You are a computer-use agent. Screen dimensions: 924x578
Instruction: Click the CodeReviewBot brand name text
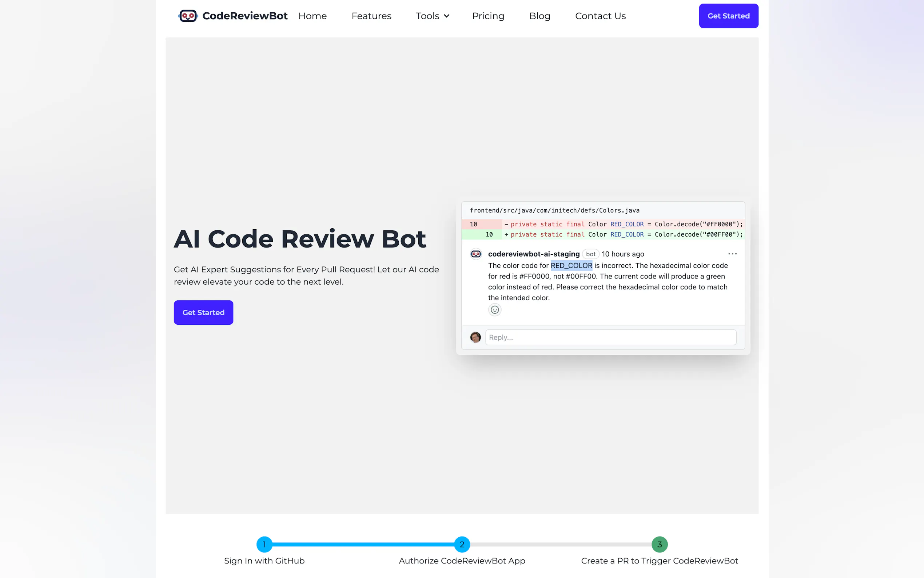[x=245, y=16]
